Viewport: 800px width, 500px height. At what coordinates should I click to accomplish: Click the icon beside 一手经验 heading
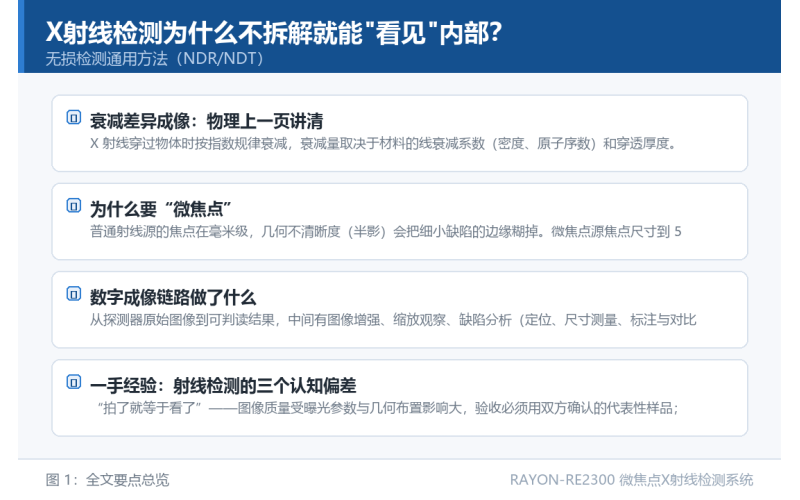point(73,382)
